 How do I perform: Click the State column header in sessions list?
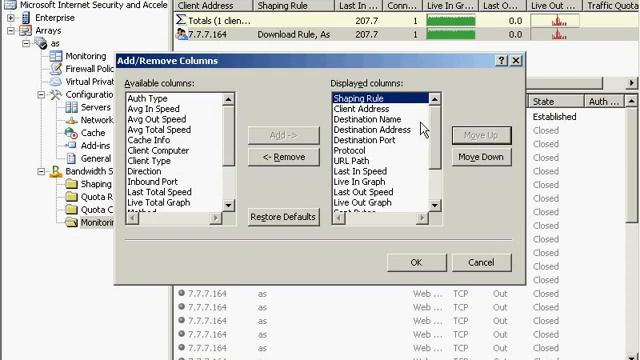[x=556, y=101]
